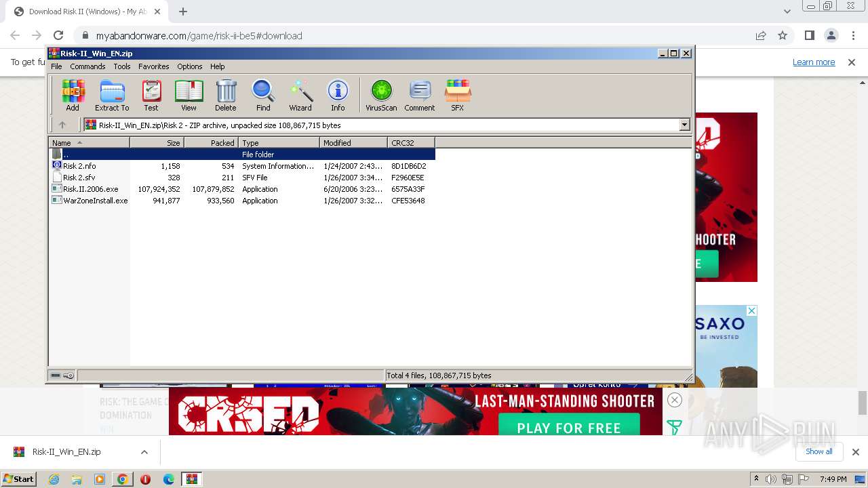Open the Chrome profile avatar icon
Image resolution: width=868 pixels, height=488 pixels.
[831, 35]
